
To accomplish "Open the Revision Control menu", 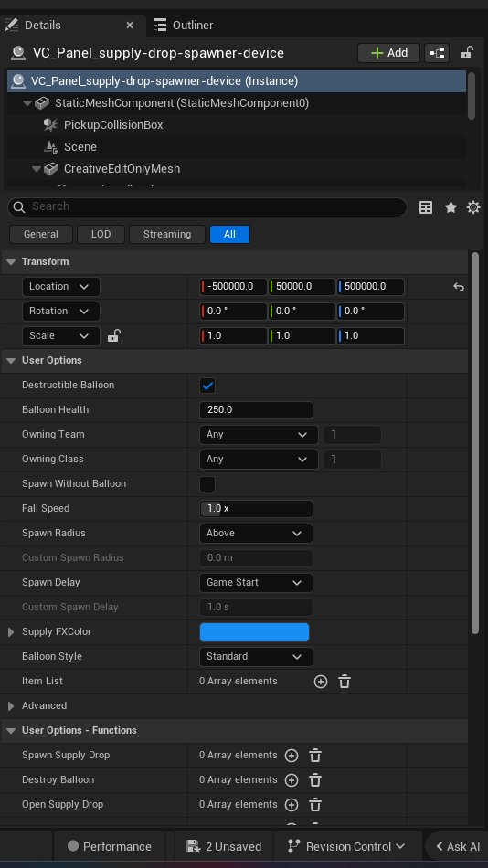I will 346,846.
